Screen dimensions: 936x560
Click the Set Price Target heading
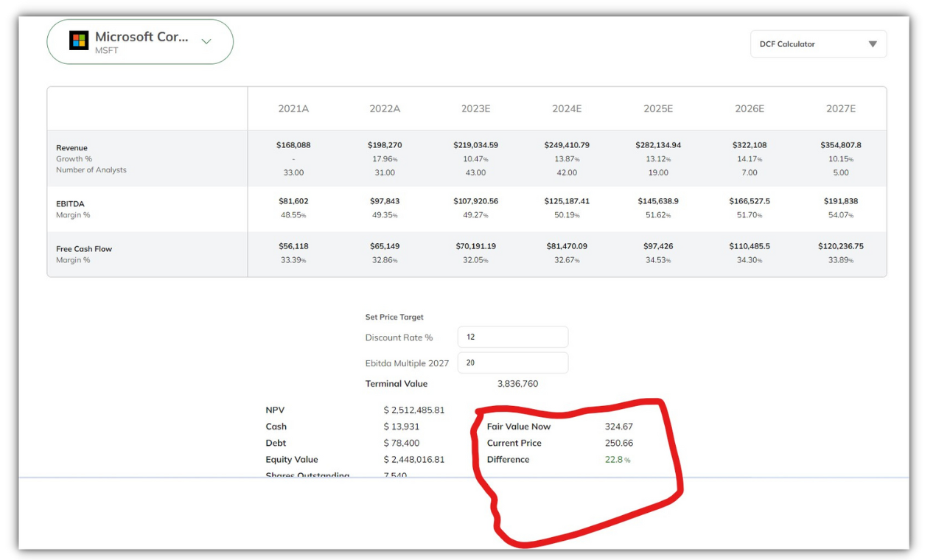pos(394,317)
